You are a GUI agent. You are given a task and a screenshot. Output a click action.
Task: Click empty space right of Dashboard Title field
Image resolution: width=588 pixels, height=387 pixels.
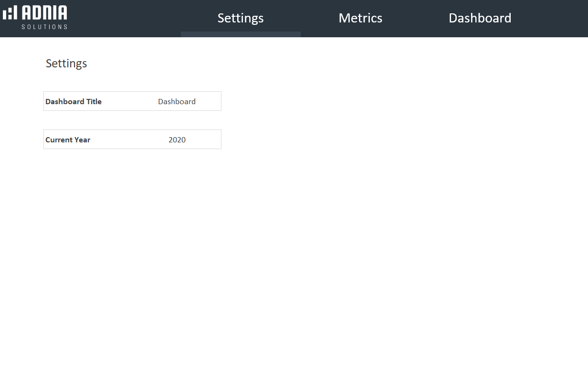pos(334,101)
